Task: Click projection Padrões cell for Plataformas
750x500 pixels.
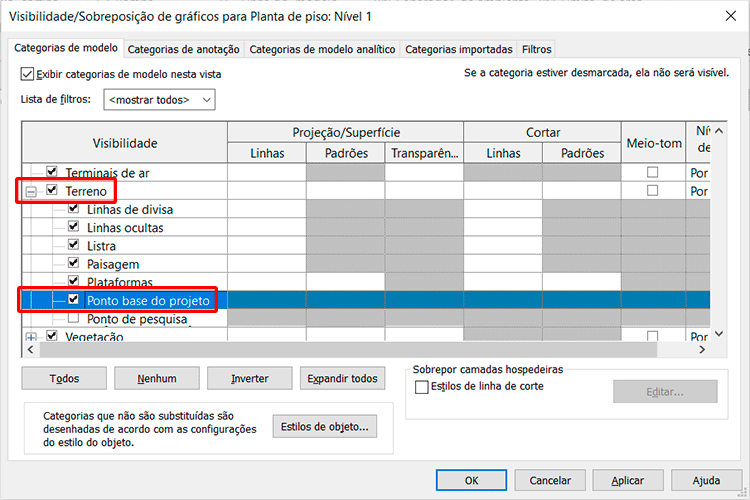Action: pyautogui.click(x=345, y=282)
